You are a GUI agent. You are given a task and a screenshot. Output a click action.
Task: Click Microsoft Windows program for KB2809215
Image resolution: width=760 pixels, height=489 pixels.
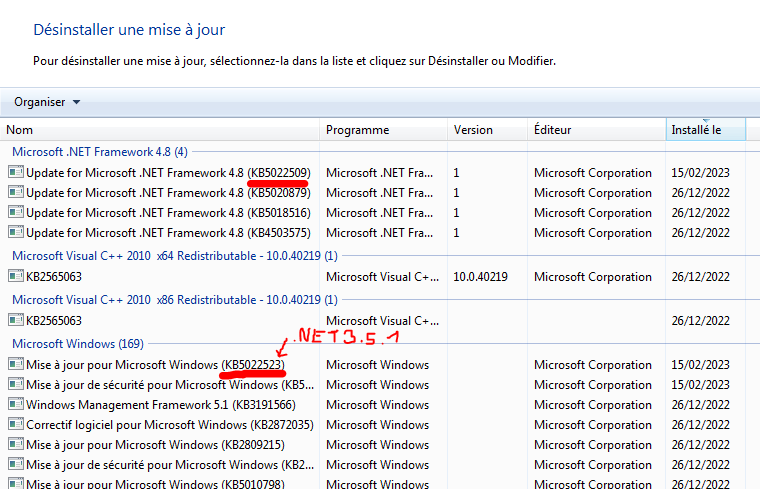tap(378, 444)
